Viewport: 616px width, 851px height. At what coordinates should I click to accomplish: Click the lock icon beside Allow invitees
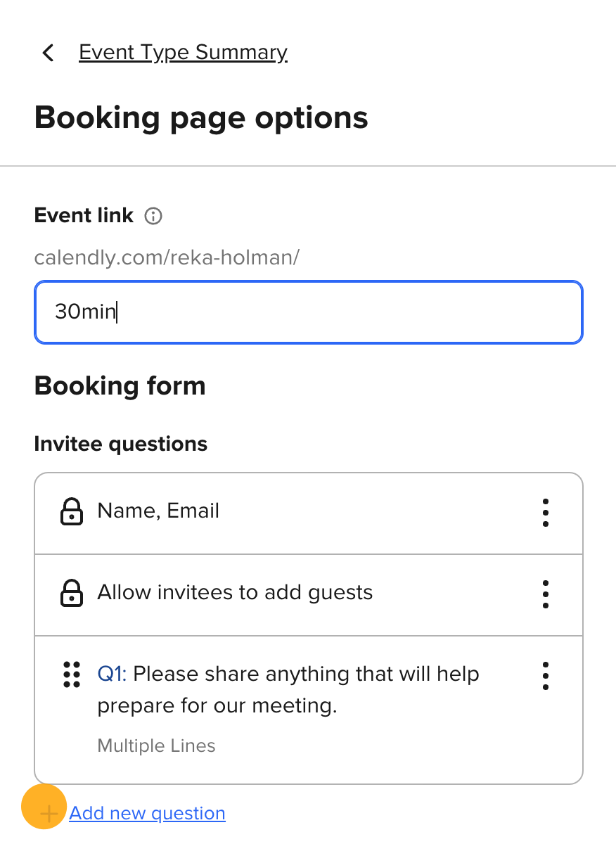(x=71, y=594)
